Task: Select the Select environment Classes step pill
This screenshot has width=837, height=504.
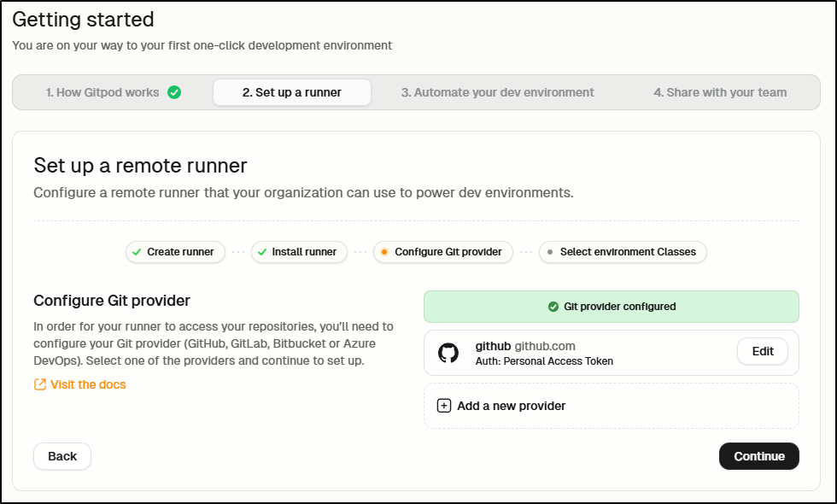Action: [623, 252]
